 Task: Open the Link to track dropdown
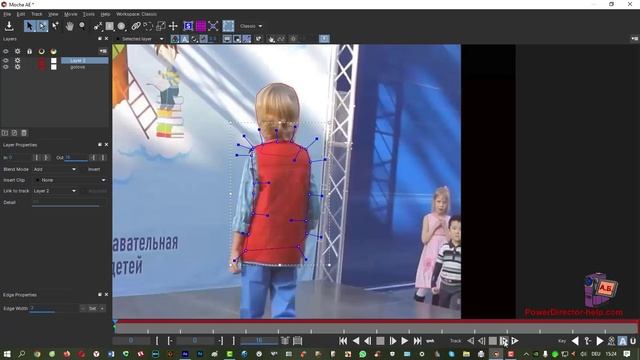click(x=55, y=191)
